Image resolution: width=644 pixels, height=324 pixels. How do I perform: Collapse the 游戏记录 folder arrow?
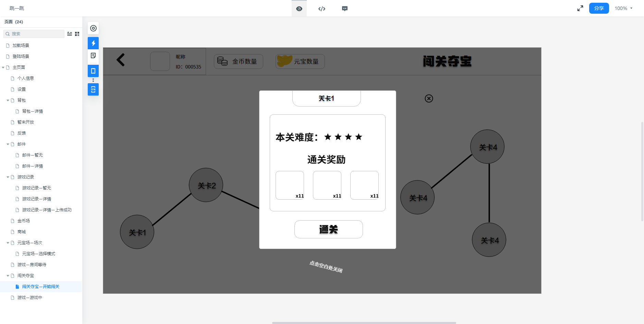coord(8,177)
